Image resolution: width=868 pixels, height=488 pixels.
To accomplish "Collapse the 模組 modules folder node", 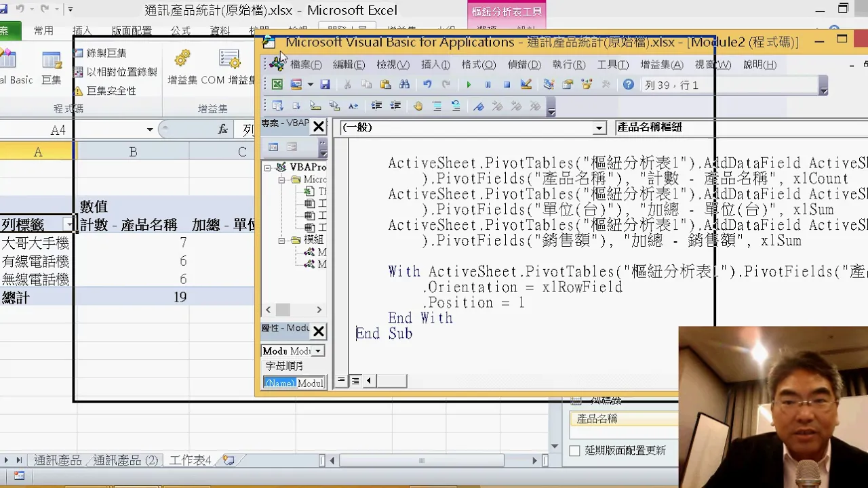I will pyautogui.click(x=282, y=241).
